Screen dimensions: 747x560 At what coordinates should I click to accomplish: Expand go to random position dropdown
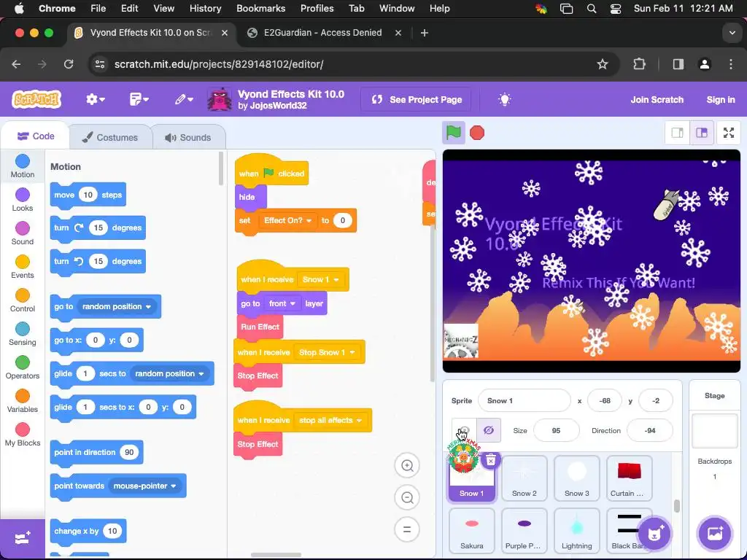pyautogui.click(x=116, y=306)
